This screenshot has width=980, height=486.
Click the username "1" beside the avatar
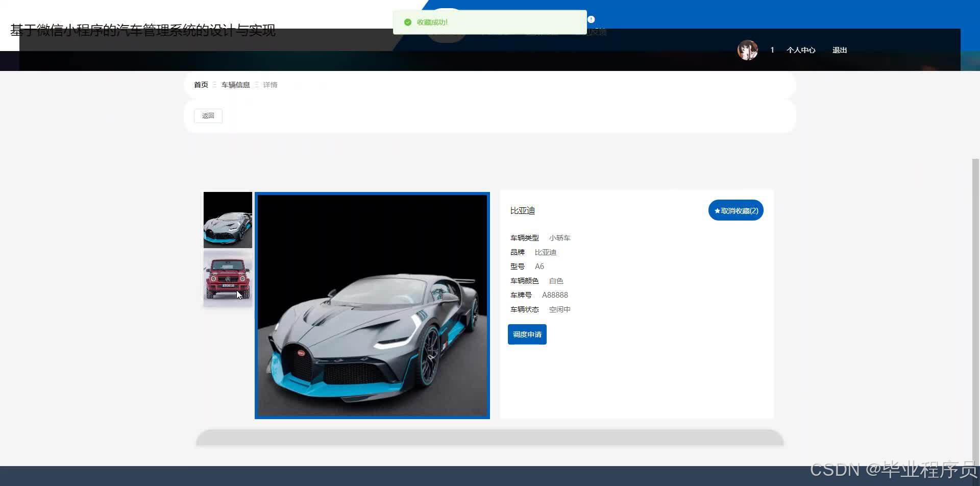coord(772,50)
